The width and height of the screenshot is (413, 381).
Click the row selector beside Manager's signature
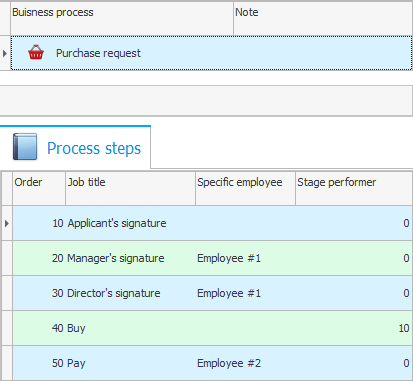pos(7,258)
